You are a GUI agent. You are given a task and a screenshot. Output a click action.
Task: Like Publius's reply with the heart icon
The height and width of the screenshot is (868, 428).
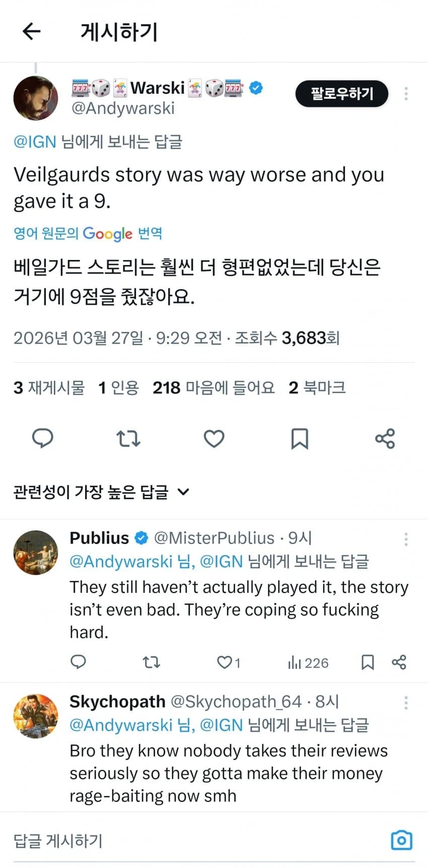pos(225,662)
